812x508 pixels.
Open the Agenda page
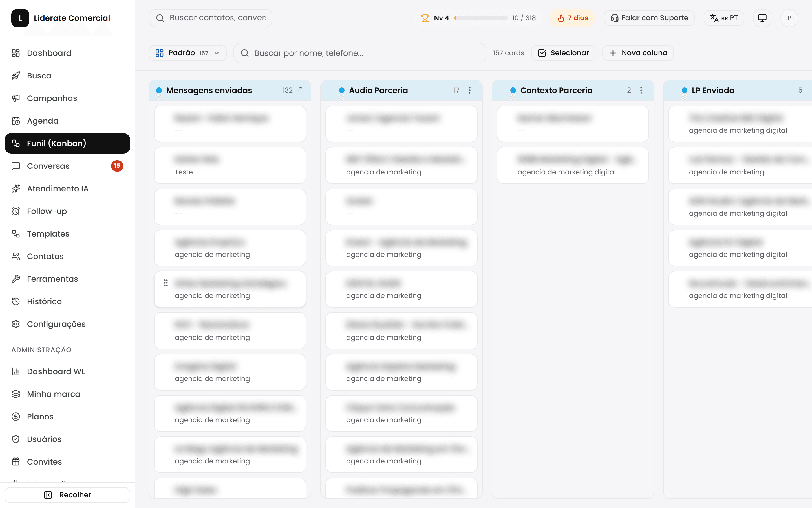(67, 121)
